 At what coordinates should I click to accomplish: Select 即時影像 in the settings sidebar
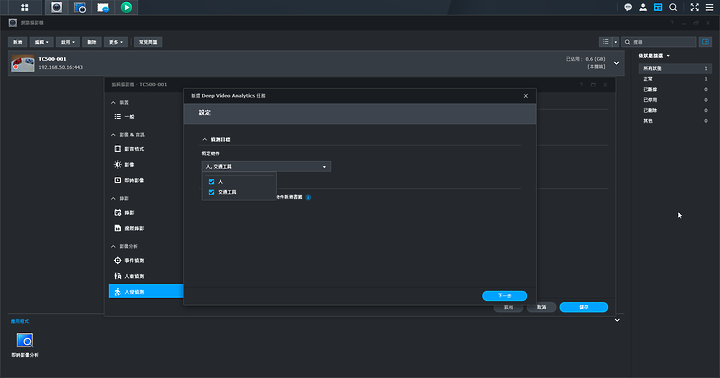coord(146,181)
